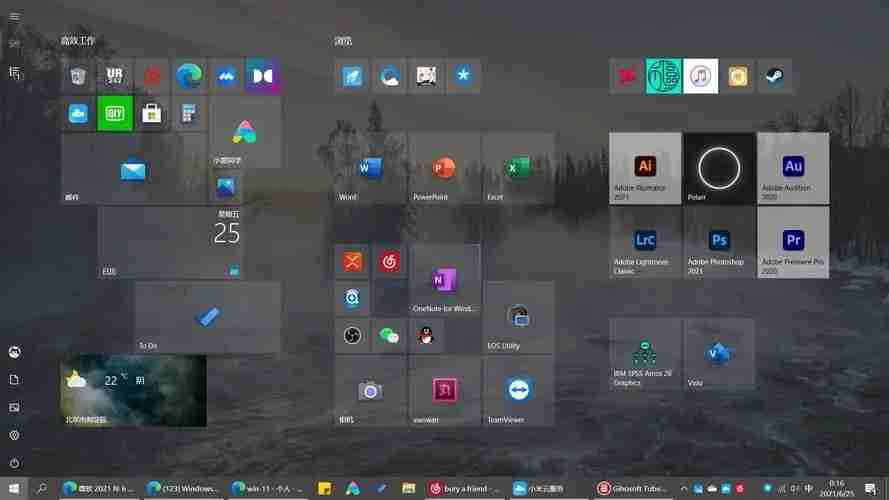Open the Microsoft Store tile
Viewport: 889px width, 500px height.
coord(152,113)
